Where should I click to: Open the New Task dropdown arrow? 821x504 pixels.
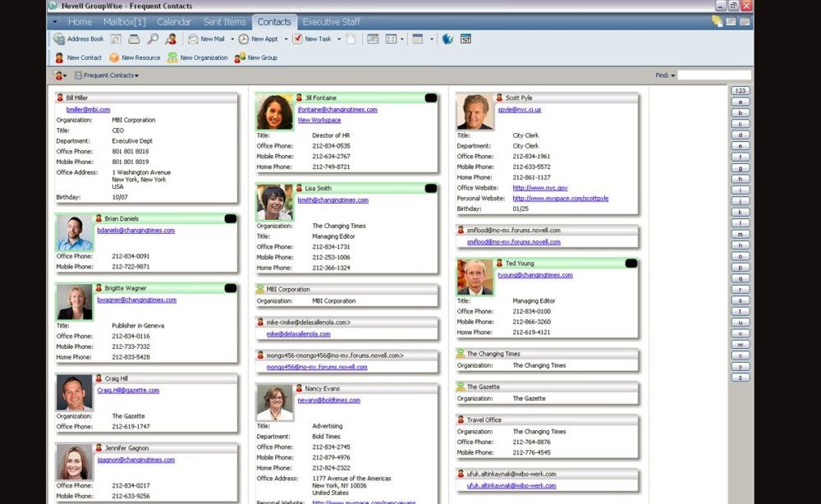coord(339,39)
